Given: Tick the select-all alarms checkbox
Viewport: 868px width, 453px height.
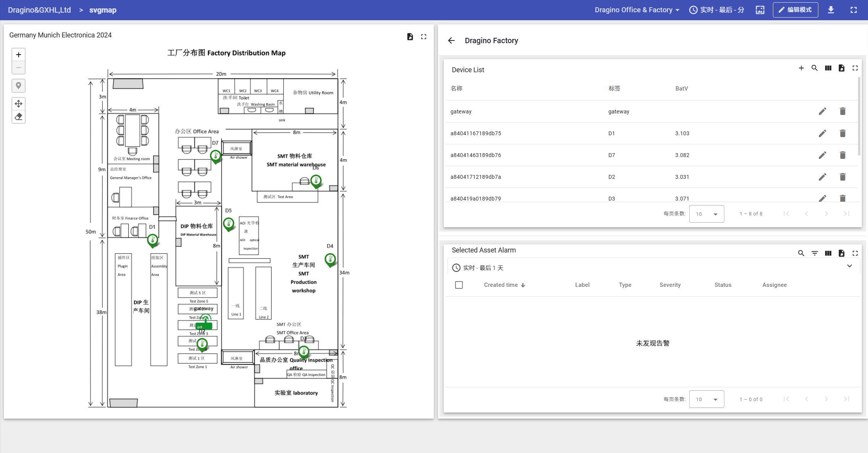Looking at the screenshot, I should click(459, 285).
